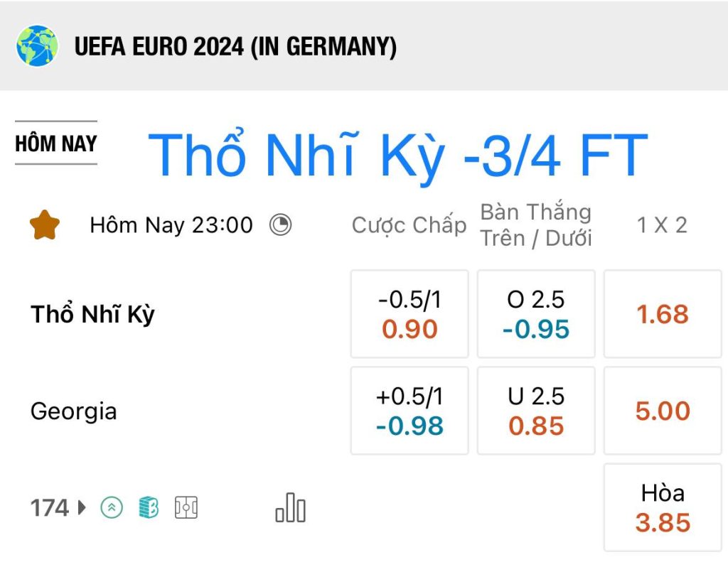
Task: Choose the Hòa draw odds 3.85
Action: 663,508
